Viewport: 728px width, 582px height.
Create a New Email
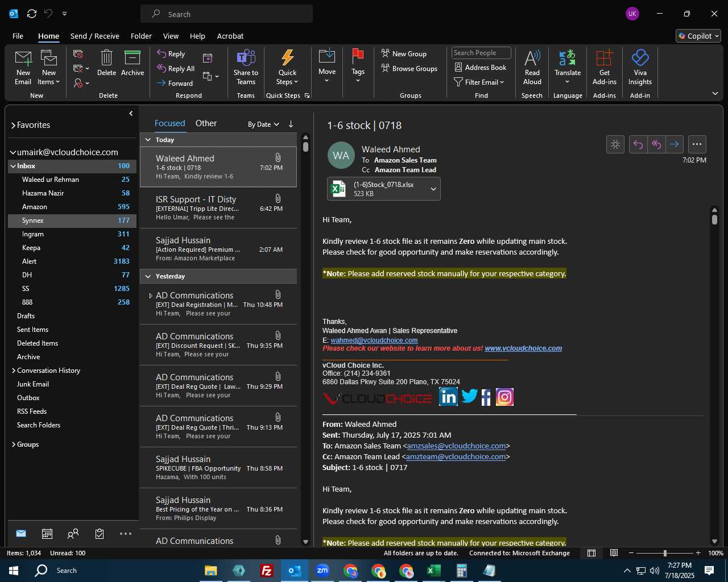[x=23, y=68]
